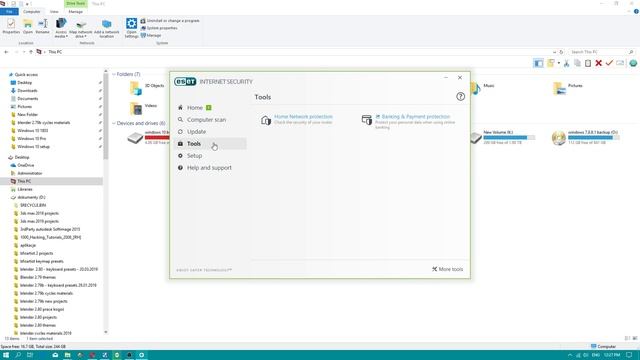Click the address bar This PC path
This screenshot has width=640, height=360.
pos(55,52)
